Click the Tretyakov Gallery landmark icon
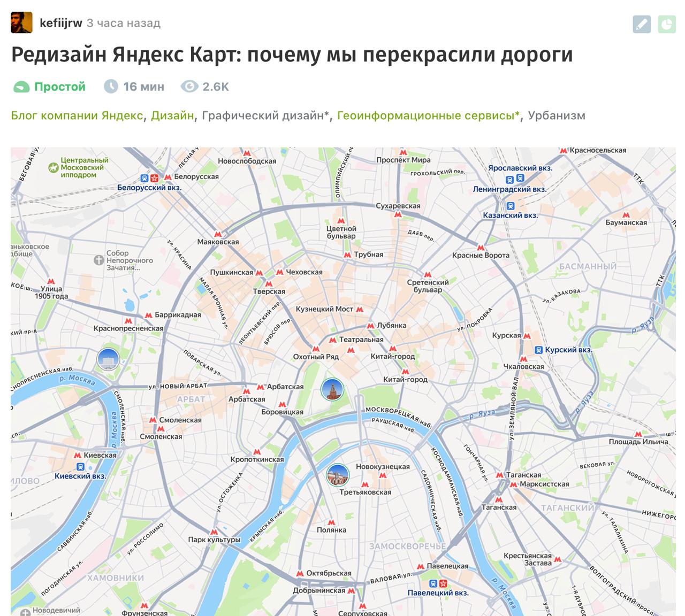This screenshot has height=616, width=685. pyautogui.click(x=338, y=475)
